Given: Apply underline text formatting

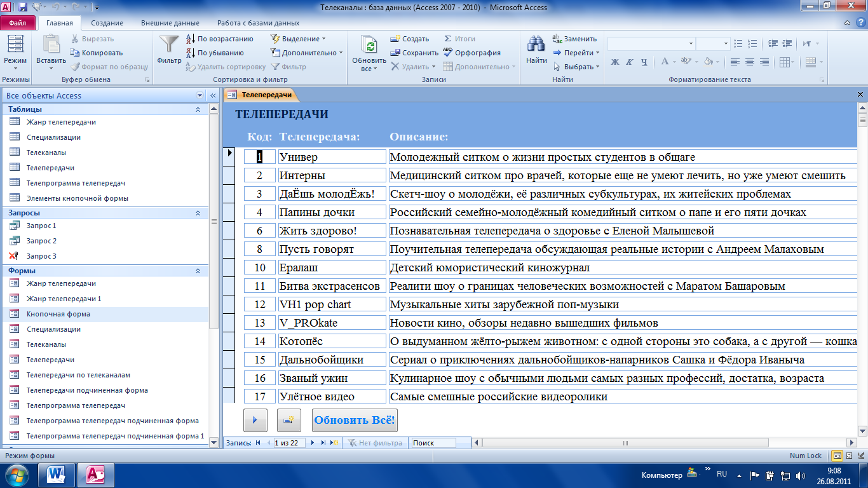Looking at the screenshot, I should [644, 62].
